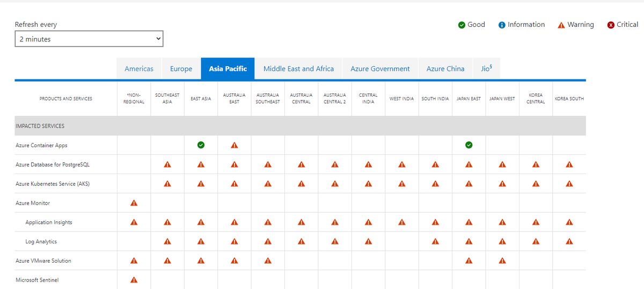Click the Products and Services column header

point(65,99)
